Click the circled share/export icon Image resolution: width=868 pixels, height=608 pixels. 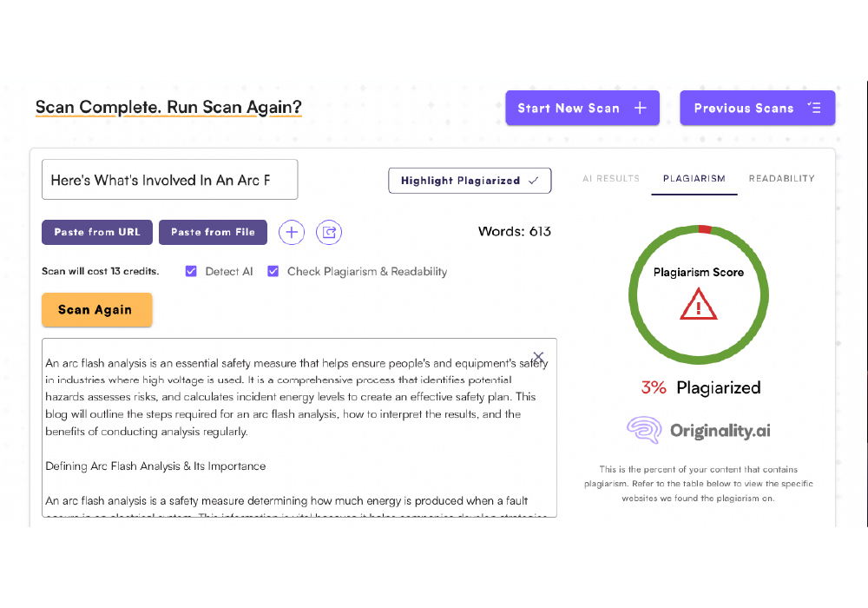click(x=329, y=232)
